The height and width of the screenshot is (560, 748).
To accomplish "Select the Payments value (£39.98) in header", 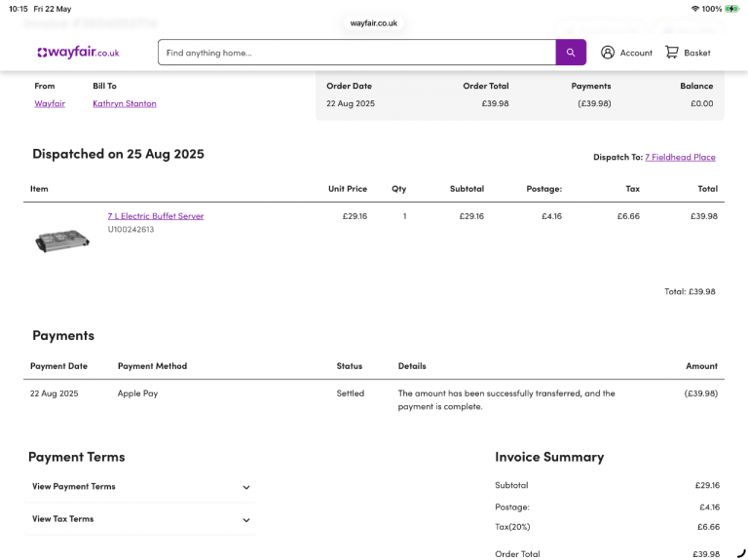I will (594, 103).
